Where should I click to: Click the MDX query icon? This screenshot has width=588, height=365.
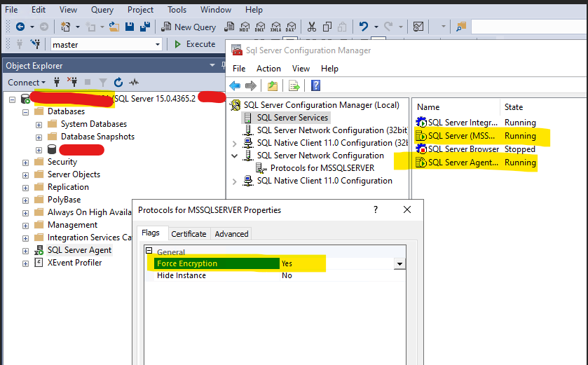[245, 27]
